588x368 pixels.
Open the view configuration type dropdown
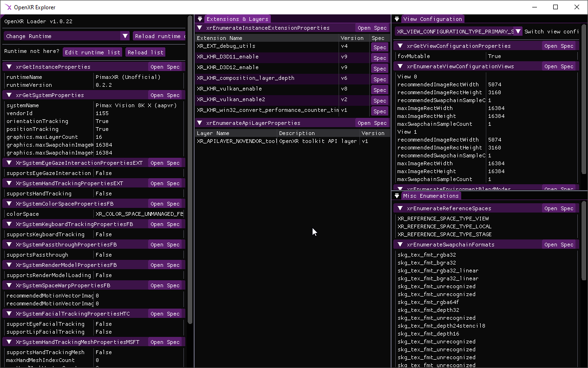coord(518,32)
